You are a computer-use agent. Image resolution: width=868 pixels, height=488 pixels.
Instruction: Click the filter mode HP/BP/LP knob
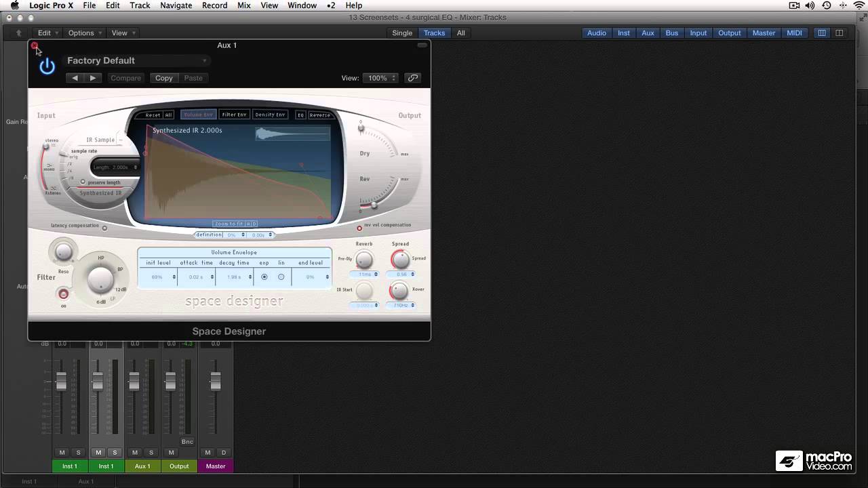click(x=100, y=279)
